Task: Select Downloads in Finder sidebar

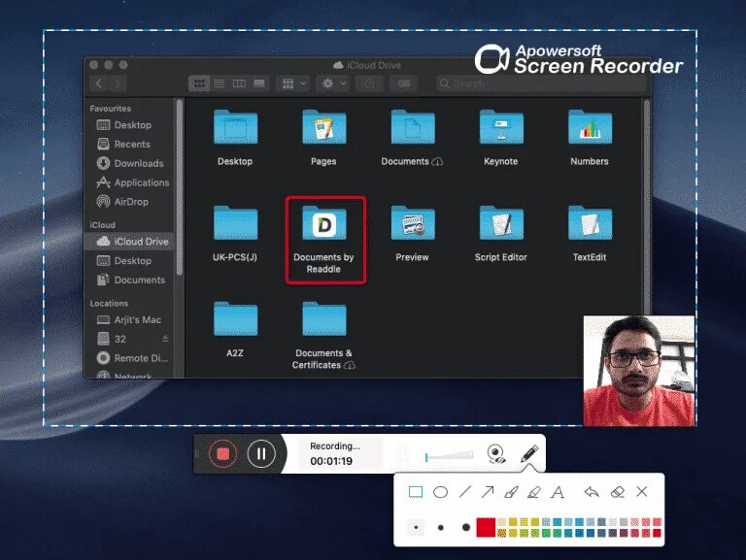Action: [128, 163]
